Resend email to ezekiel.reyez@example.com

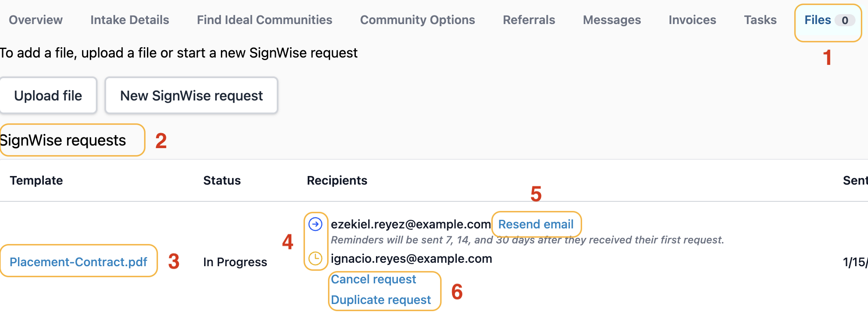click(536, 224)
